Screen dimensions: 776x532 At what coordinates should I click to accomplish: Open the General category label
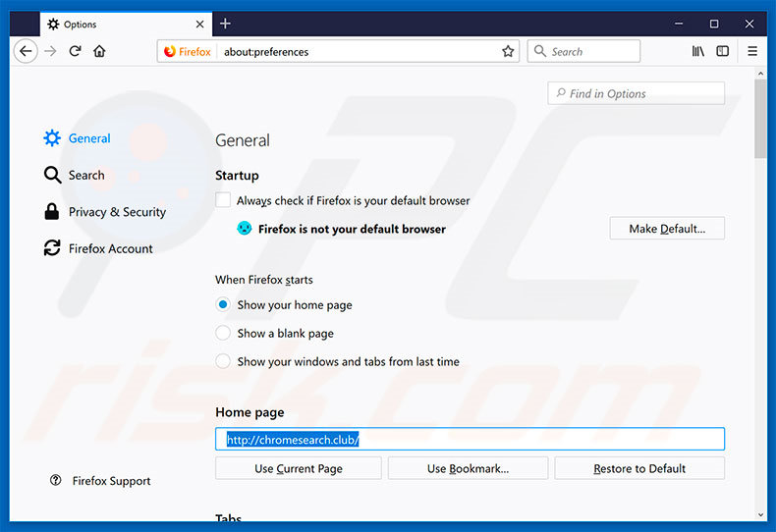pos(89,138)
